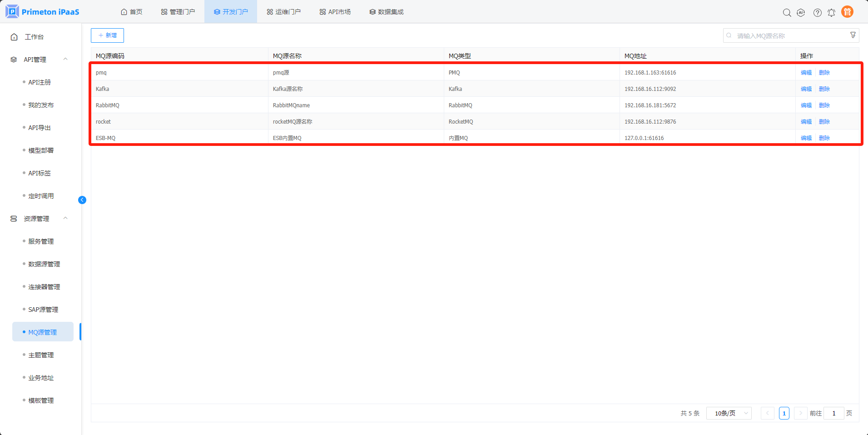The image size is (868, 435).
Task: Click the page jump number field
Action: pos(833,413)
